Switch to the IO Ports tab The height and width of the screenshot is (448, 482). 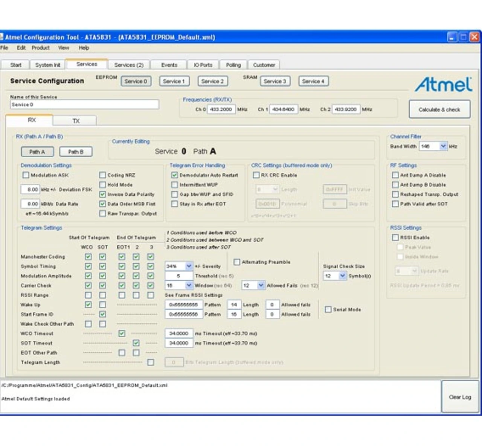(203, 65)
